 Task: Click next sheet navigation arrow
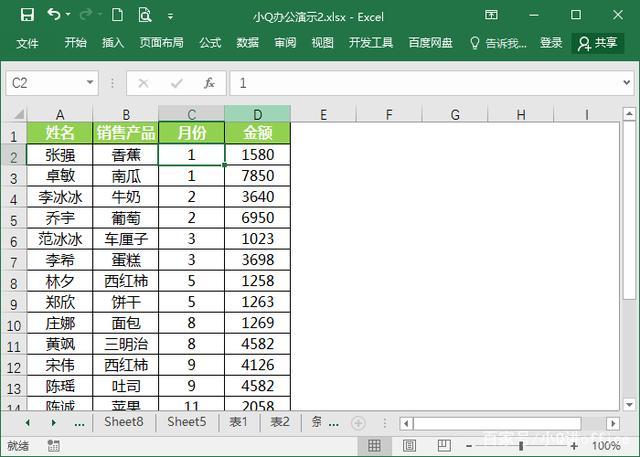pos(53,423)
